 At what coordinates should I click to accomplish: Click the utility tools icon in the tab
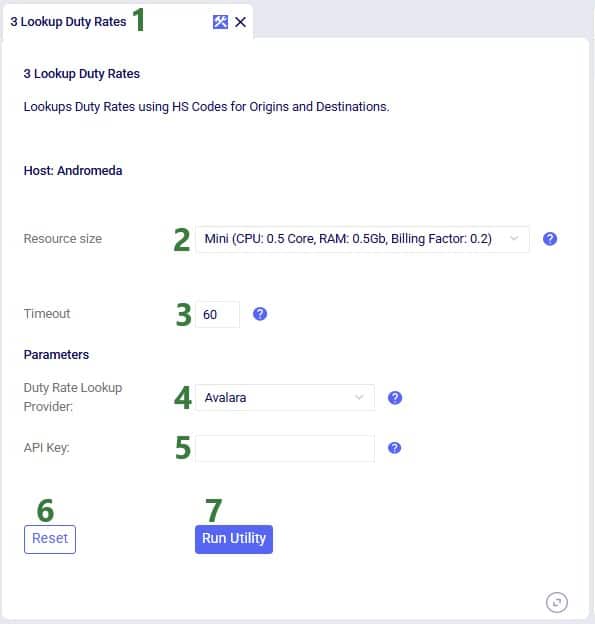220,22
